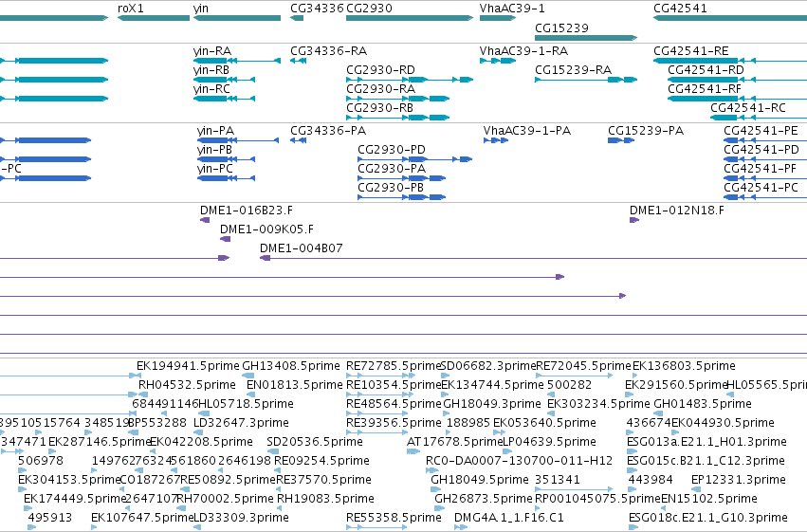Select the EK053640.5prime EST label

pos(544,423)
